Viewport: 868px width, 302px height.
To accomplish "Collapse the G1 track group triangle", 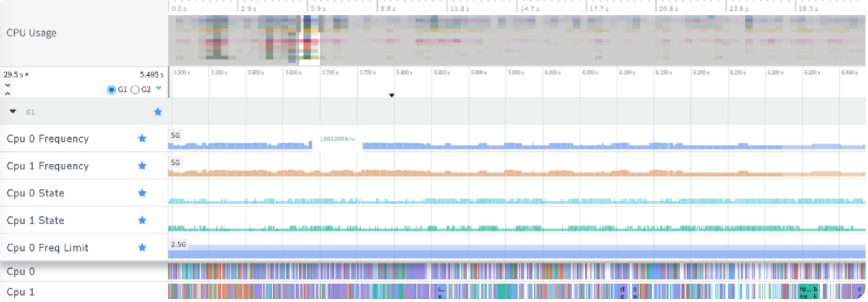I will point(13,111).
